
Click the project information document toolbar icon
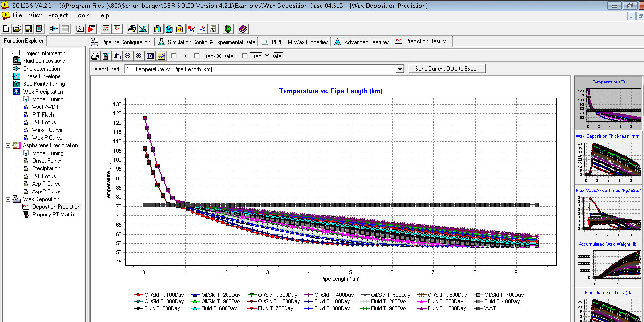coord(39,29)
